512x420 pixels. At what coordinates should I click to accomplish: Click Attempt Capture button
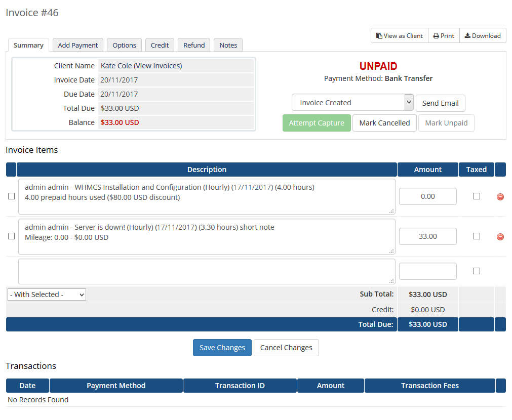pyautogui.click(x=317, y=123)
